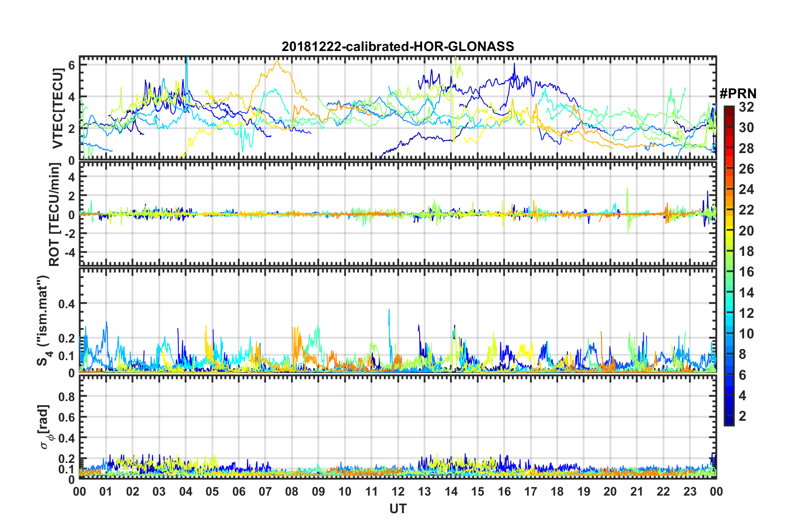Click colorbar tick label 32
The height and width of the screenshot is (532, 796).
(746, 107)
